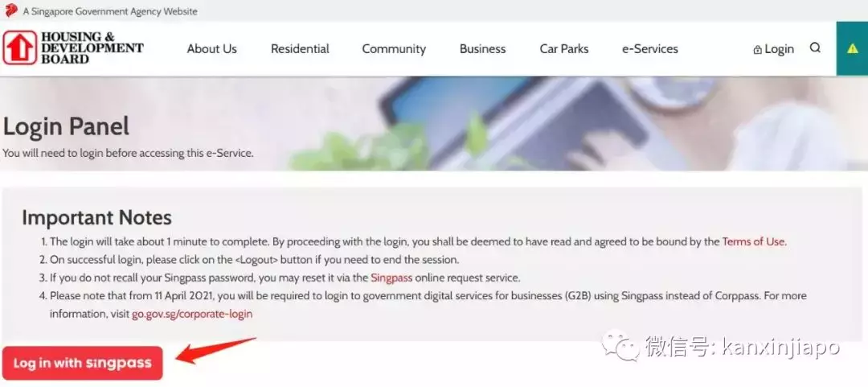This screenshot has height=387, width=868.
Task: Open the Residential menu
Action: pos(300,49)
